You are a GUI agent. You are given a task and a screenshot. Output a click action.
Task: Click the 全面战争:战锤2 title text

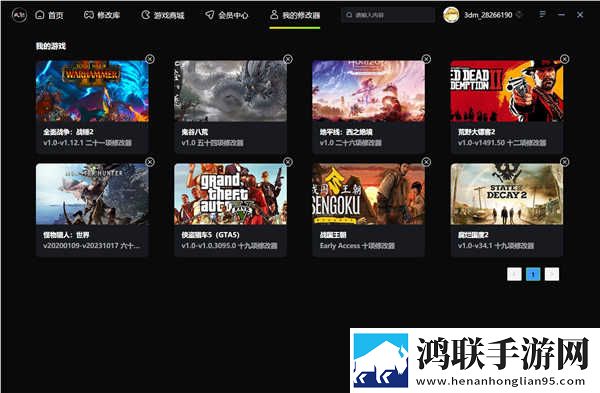[x=68, y=132]
